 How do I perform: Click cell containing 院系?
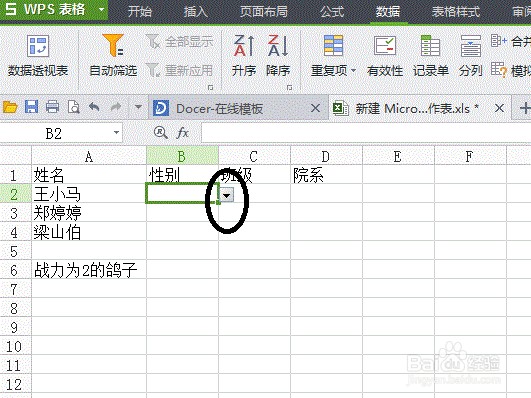tap(326, 175)
